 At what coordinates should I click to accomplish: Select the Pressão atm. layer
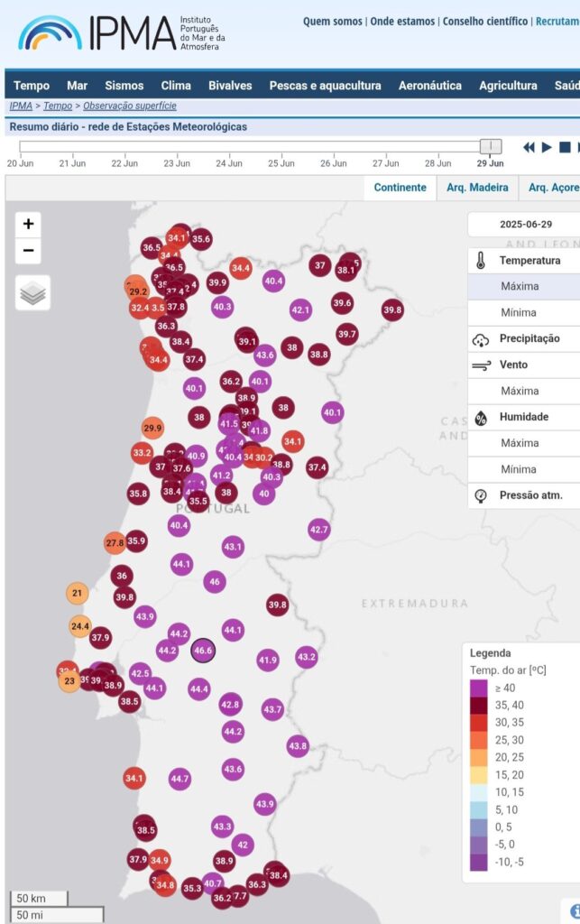click(x=523, y=495)
